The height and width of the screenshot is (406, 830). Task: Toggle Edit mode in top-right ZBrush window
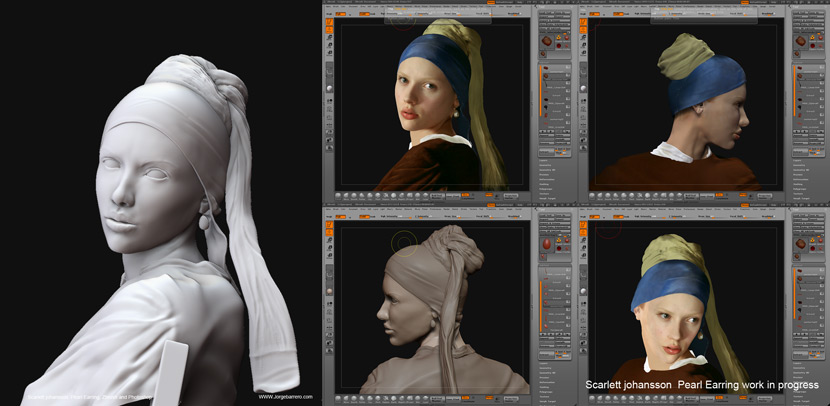tap(583, 22)
